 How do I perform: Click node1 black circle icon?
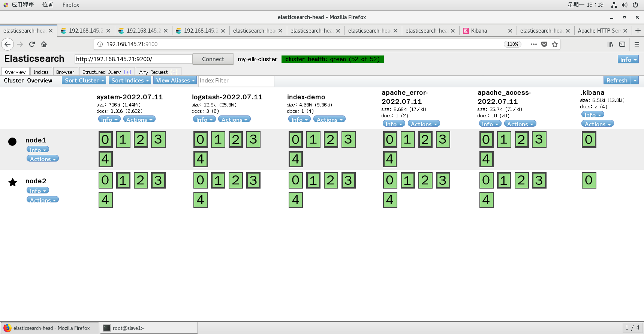[x=12, y=141]
